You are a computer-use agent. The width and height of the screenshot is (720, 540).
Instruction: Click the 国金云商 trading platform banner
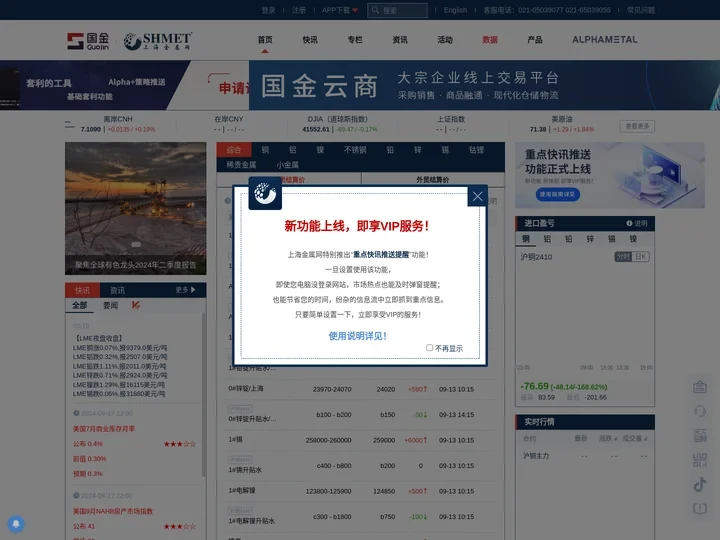(484, 85)
